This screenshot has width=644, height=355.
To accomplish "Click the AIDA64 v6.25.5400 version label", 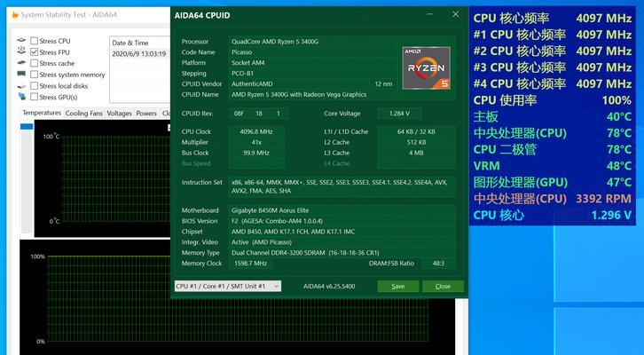I will click(x=329, y=287).
